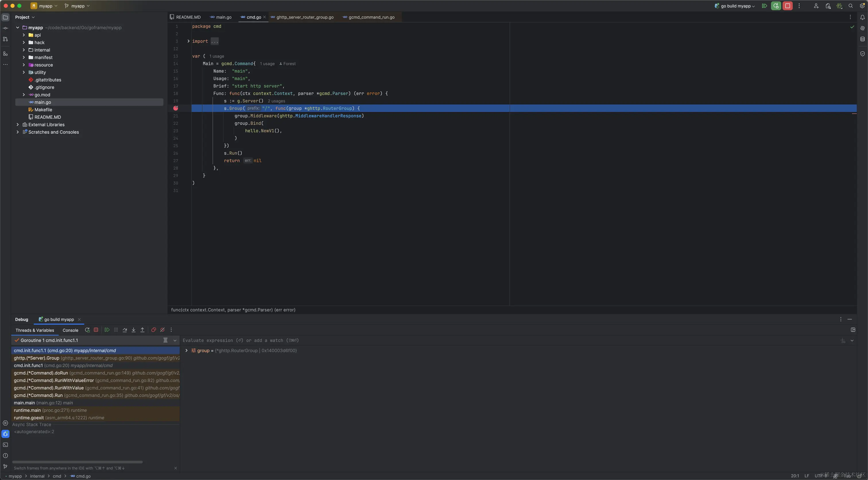Rerun debug with green bug button
The width and height of the screenshot is (868, 480).
pos(776,6)
